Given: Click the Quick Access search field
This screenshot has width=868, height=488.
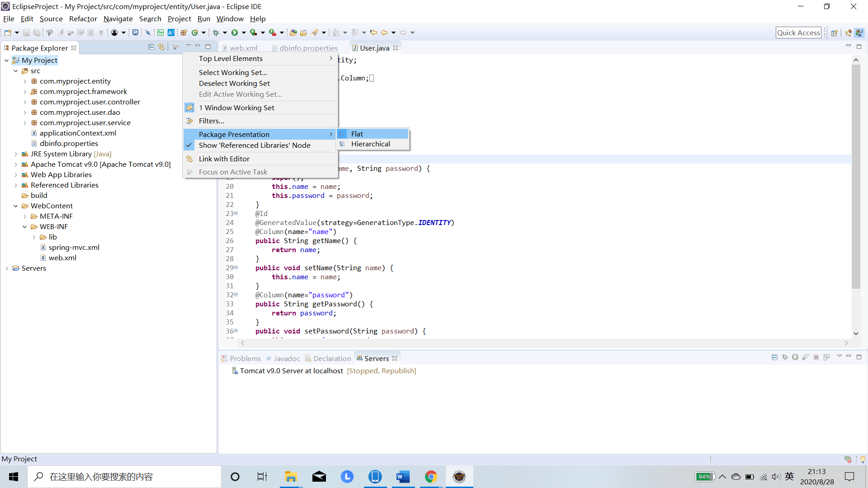Looking at the screenshot, I should tap(798, 33).
